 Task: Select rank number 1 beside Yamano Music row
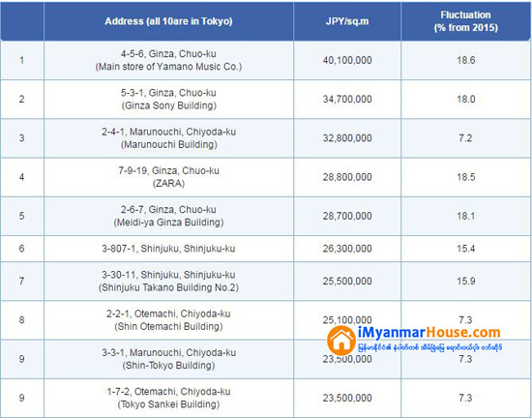[21, 60]
